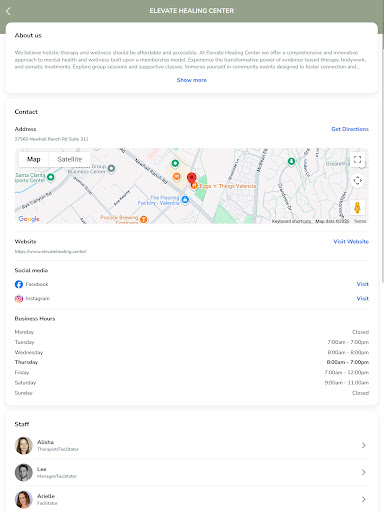Select Santa Clarita Sports Center marker
384x512 pixels.
pos(51,177)
